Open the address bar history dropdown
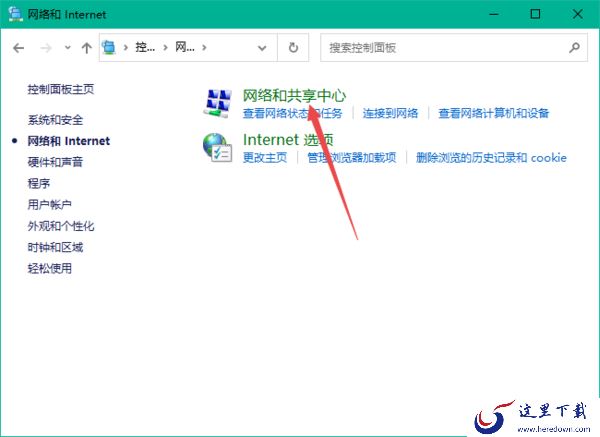Screen dimensions: 600x437 coord(262,48)
